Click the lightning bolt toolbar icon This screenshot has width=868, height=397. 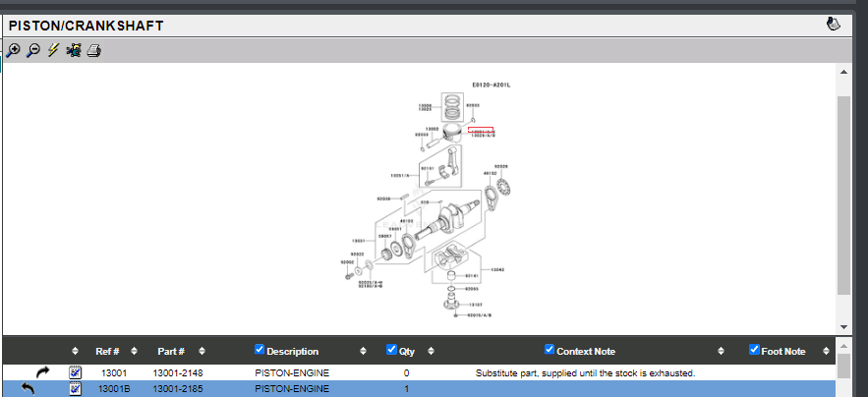(x=53, y=51)
